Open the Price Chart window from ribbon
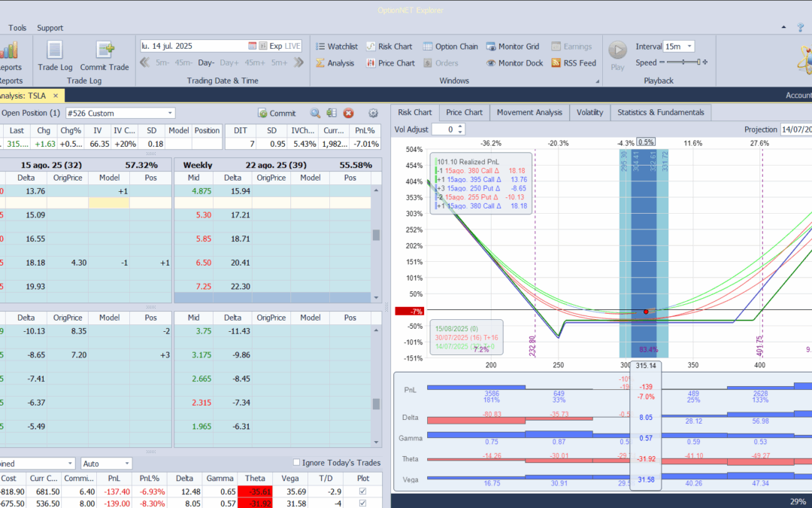 [x=390, y=62]
